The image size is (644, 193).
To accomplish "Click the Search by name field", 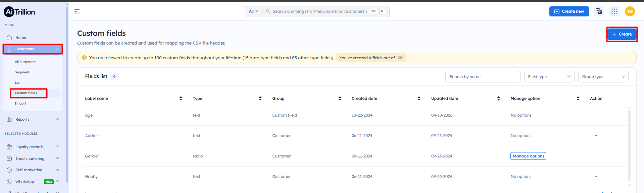I will point(482,77).
